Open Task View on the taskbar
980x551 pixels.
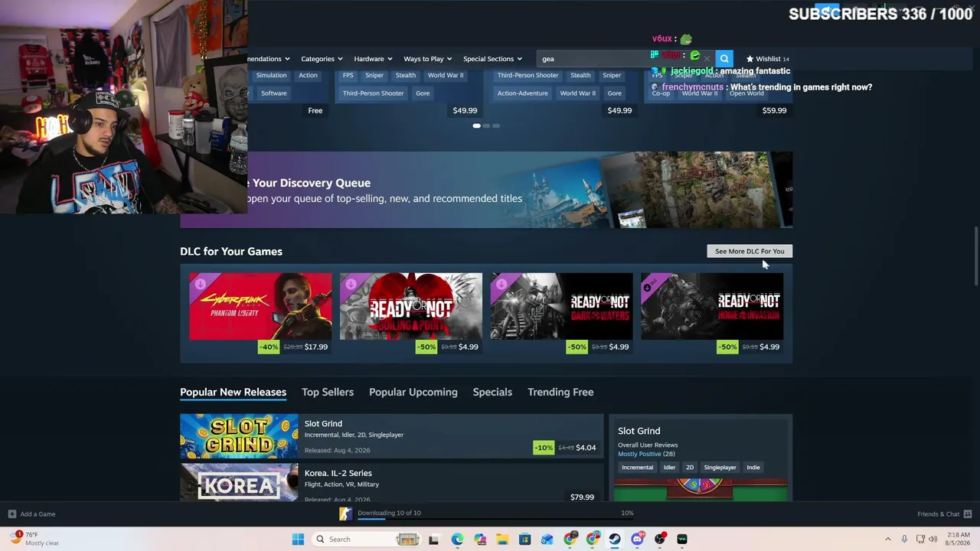tap(433, 540)
